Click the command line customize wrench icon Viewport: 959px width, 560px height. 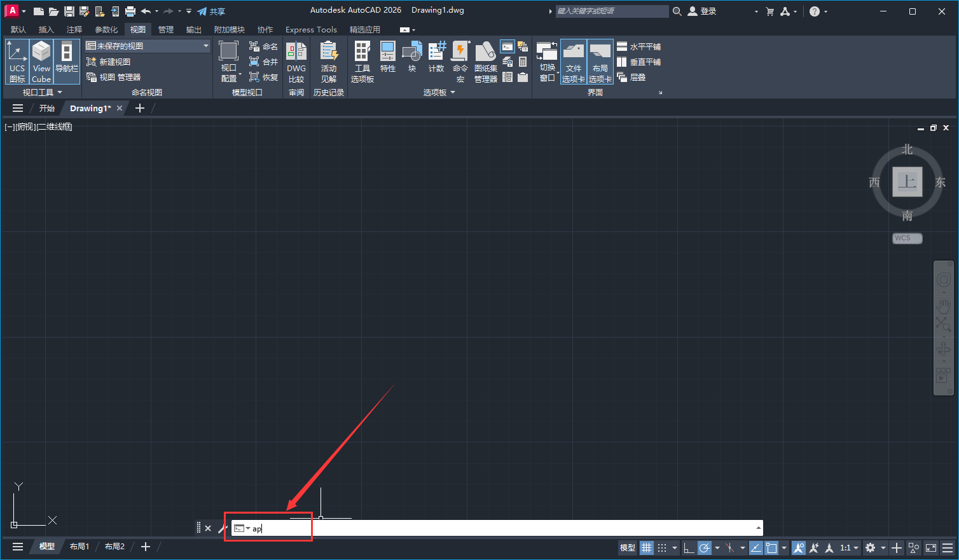point(222,528)
